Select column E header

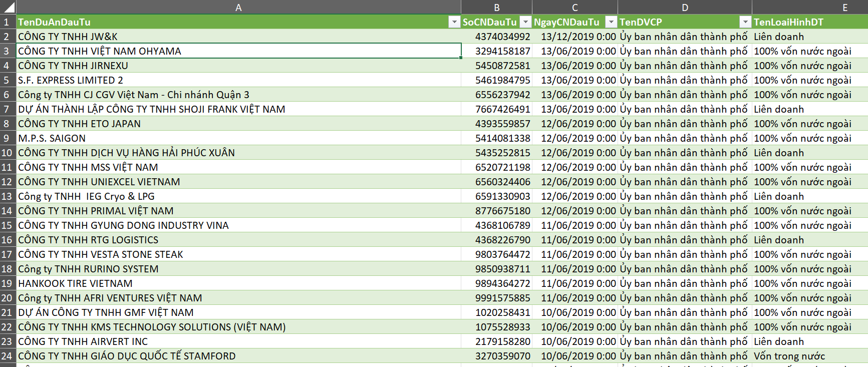pos(810,7)
